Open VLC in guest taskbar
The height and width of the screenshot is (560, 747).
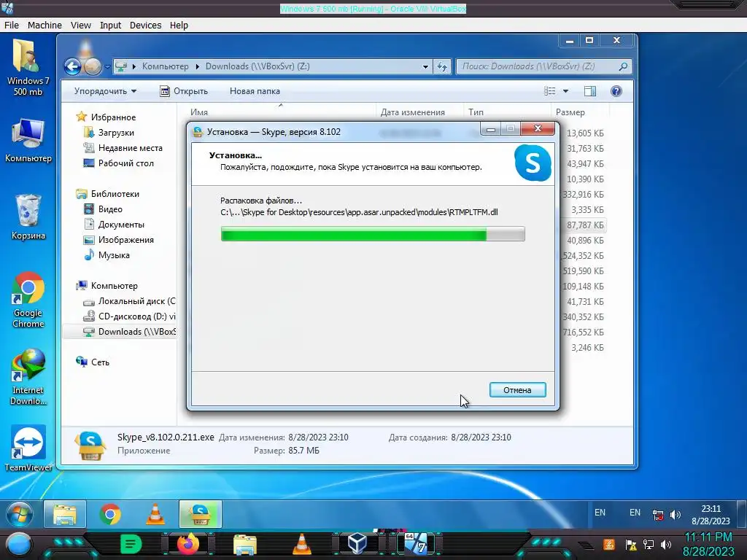click(155, 514)
